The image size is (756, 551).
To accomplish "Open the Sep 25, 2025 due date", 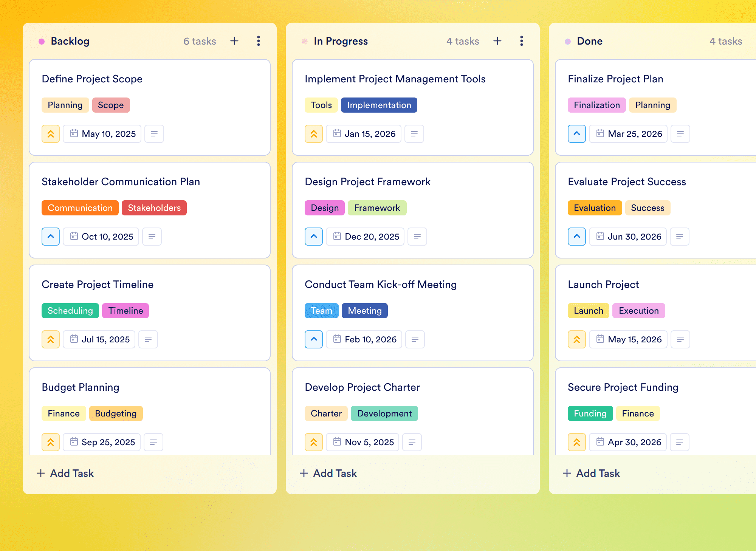I will 102,442.
